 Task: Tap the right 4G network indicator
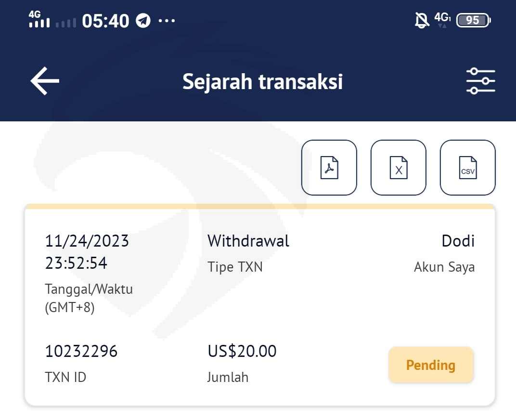point(442,19)
